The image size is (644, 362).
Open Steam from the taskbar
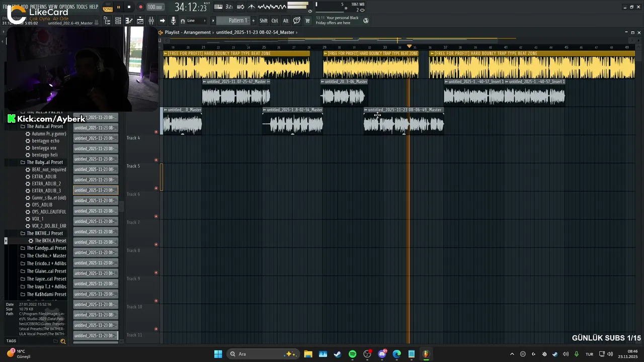pyautogui.click(x=338, y=354)
